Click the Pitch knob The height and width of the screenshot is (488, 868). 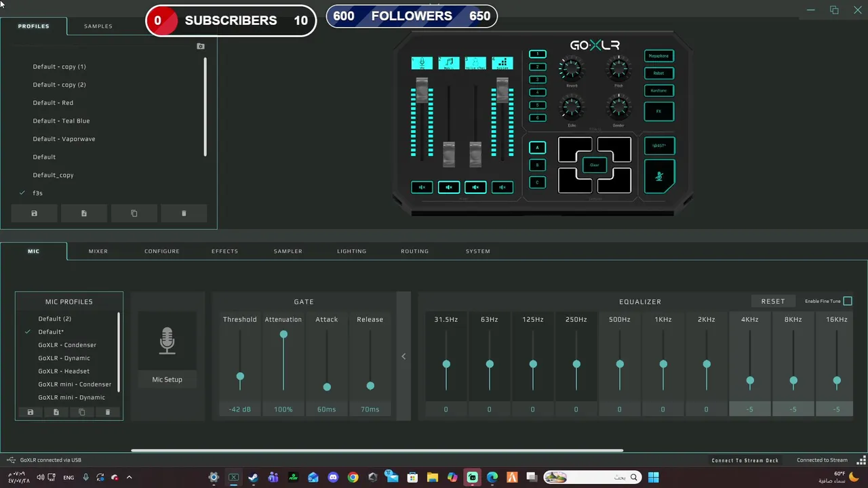click(618, 69)
